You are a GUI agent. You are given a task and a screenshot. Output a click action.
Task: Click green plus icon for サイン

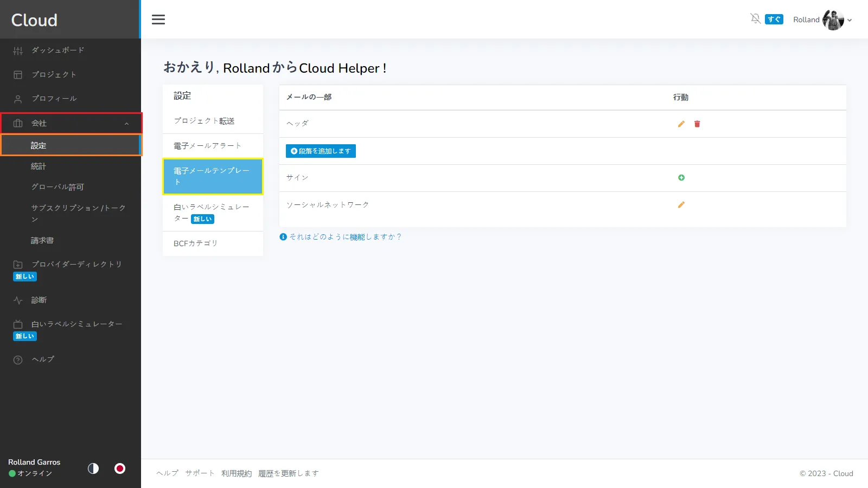pyautogui.click(x=681, y=178)
